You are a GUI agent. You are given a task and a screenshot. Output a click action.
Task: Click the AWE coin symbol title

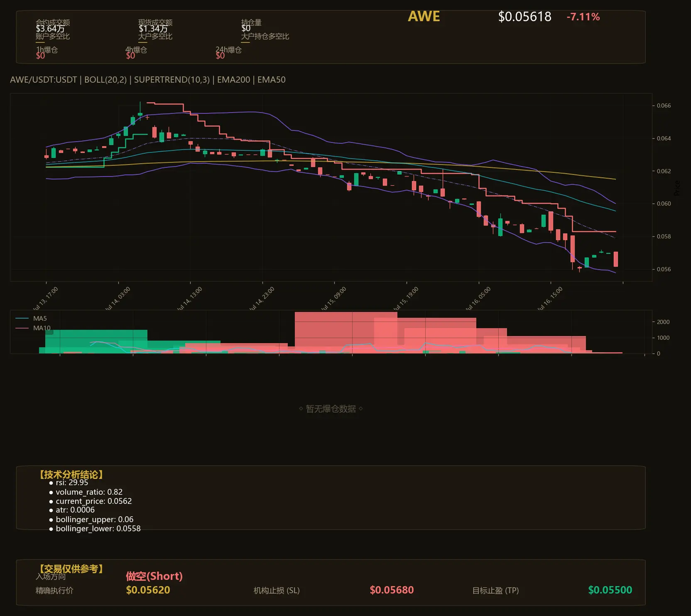click(x=424, y=16)
